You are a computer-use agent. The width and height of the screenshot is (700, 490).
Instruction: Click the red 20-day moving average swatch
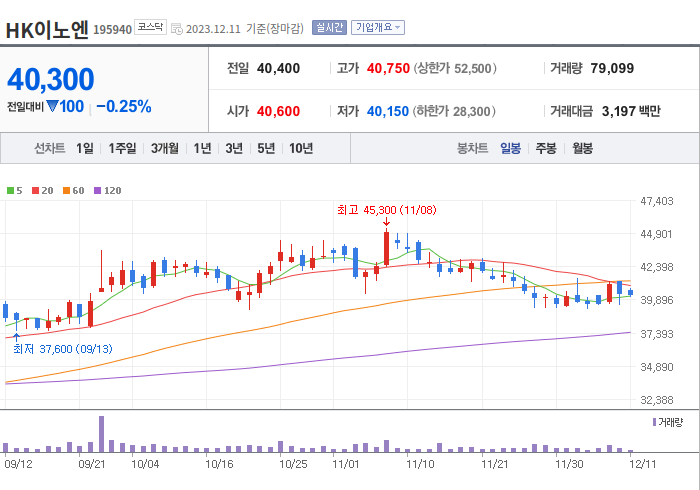(x=35, y=191)
